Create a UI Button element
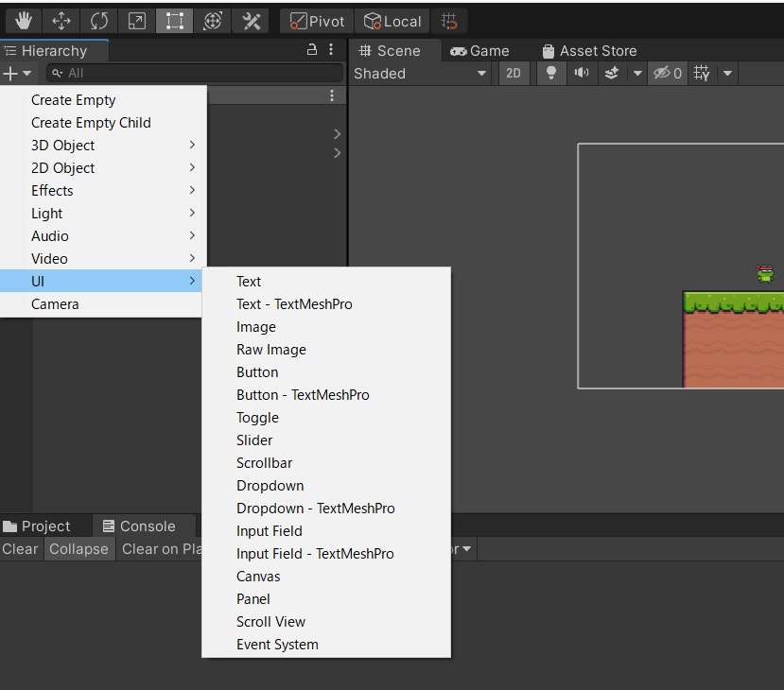Screen dimensions: 784x690 pos(326,372)
